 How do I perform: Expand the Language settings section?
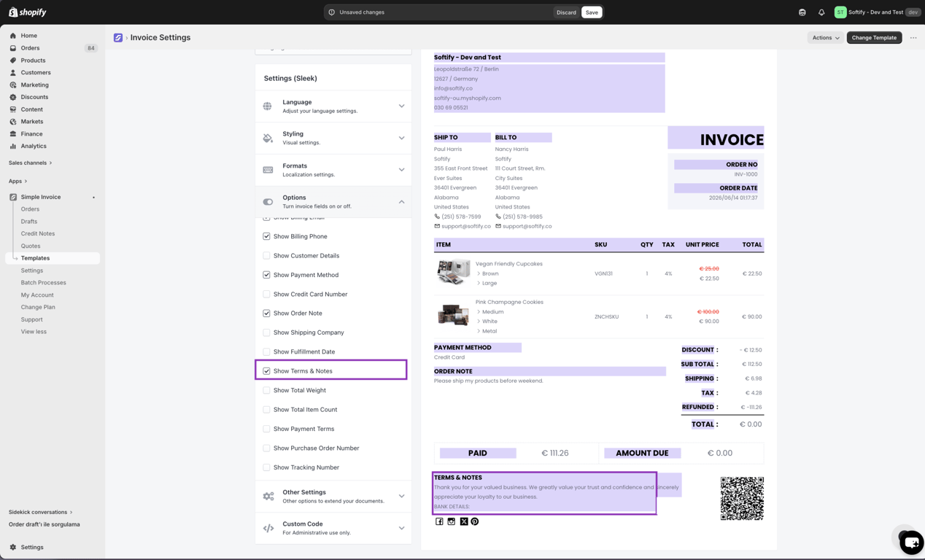coord(333,106)
